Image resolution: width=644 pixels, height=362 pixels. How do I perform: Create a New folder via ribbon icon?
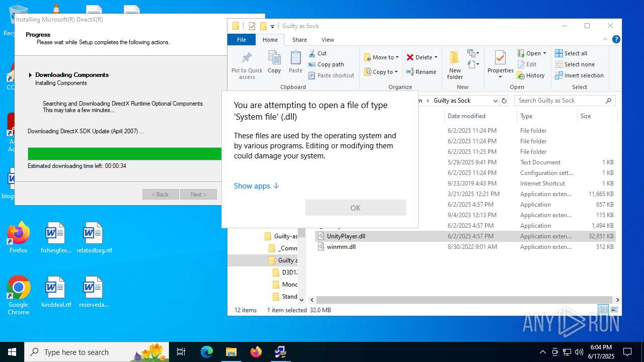(x=455, y=58)
